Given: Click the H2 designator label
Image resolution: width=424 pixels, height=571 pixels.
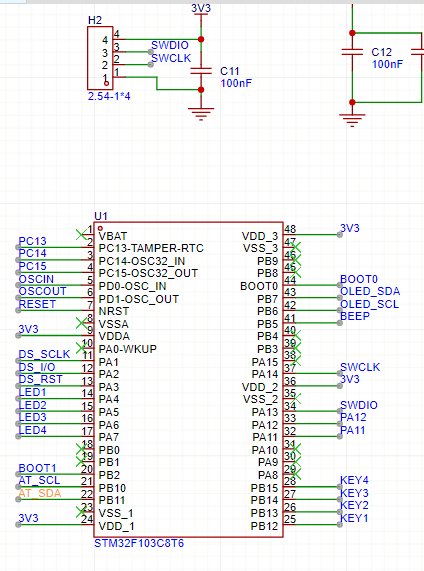Looking at the screenshot, I should click(x=95, y=20).
